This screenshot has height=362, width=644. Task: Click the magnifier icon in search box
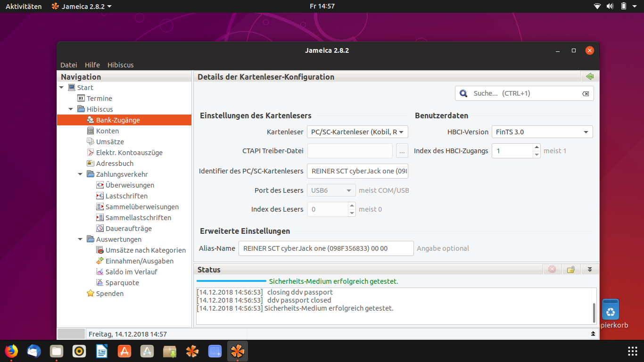463,93
